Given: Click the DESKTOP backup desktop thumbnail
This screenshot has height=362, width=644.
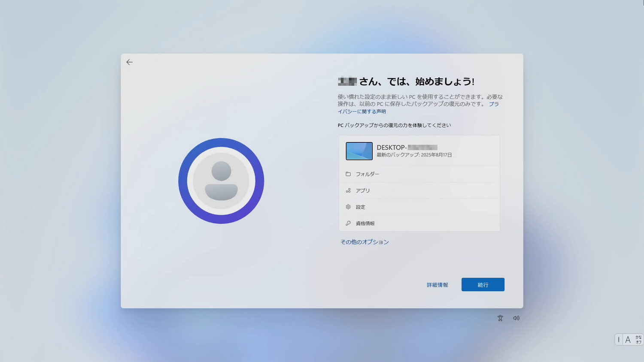Looking at the screenshot, I should 359,151.
